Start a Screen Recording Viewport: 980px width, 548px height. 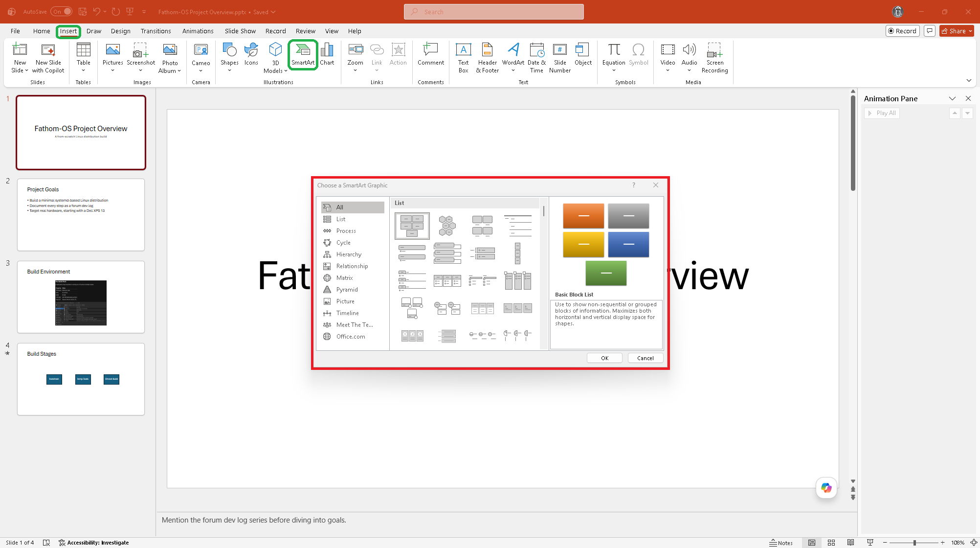pos(714,58)
